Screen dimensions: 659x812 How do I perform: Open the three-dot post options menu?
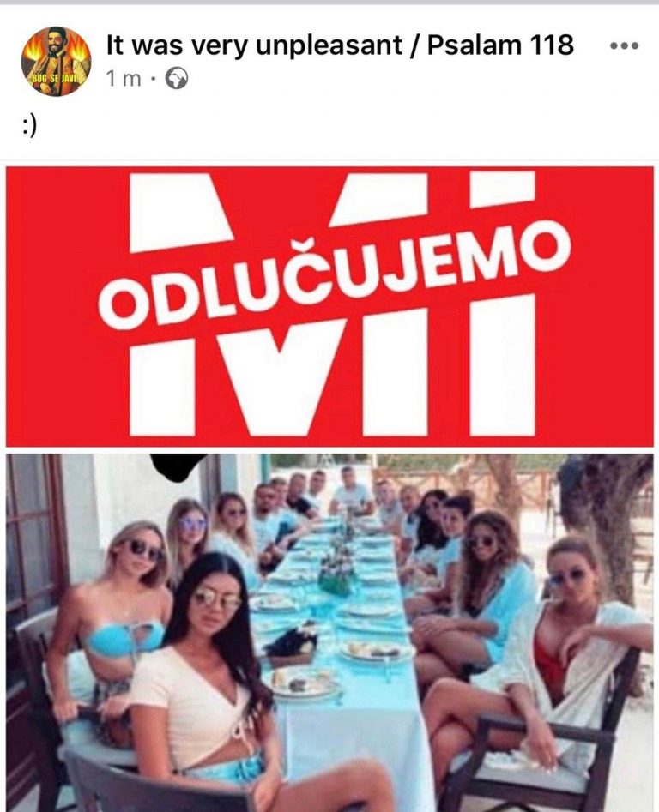[x=625, y=45]
